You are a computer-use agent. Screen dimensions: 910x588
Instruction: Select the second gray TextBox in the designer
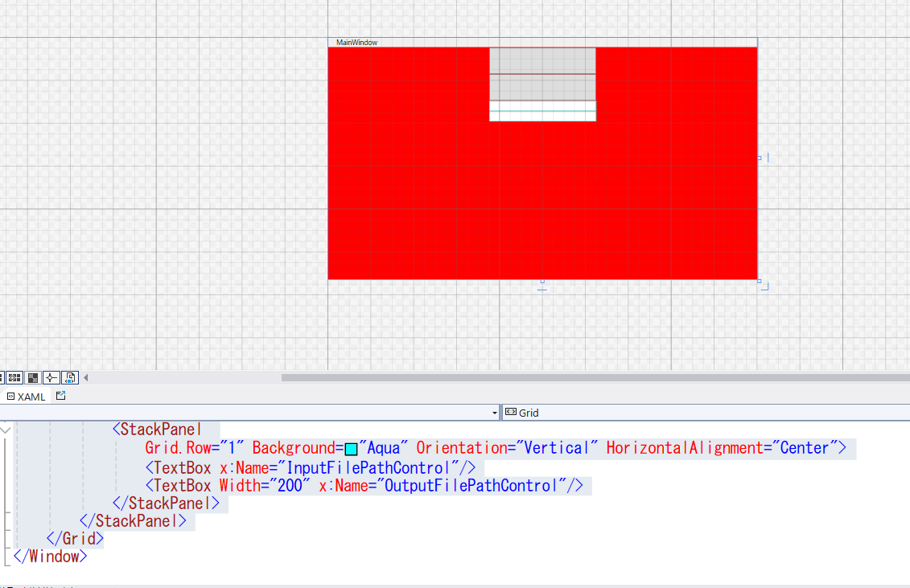pyautogui.click(x=542, y=88)
